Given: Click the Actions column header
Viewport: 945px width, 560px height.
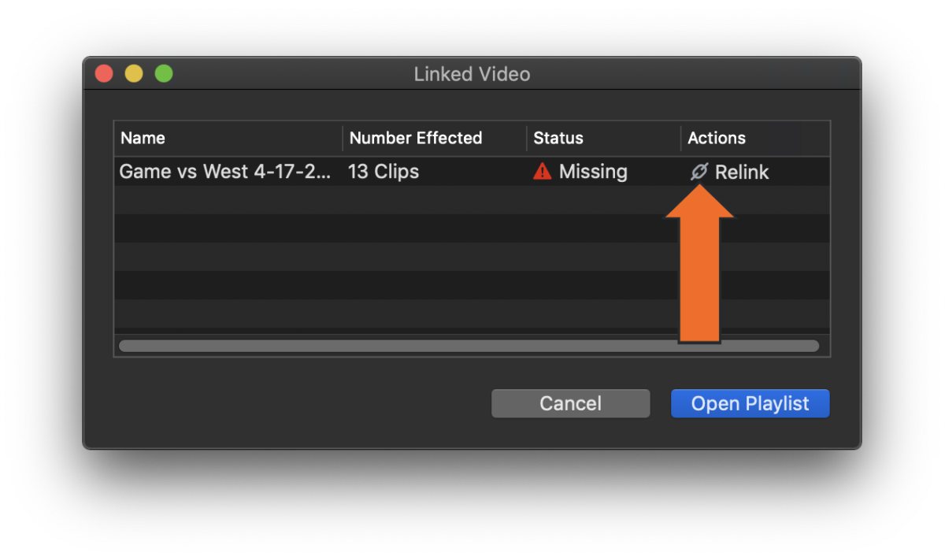Looking at the screenshot, I should [716, 138].
